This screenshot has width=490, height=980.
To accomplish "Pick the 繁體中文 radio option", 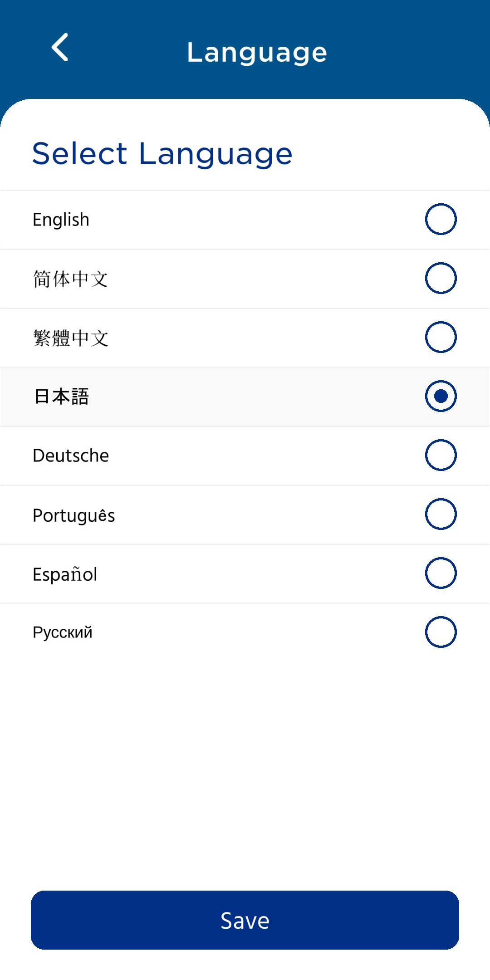I will (441, 337).
